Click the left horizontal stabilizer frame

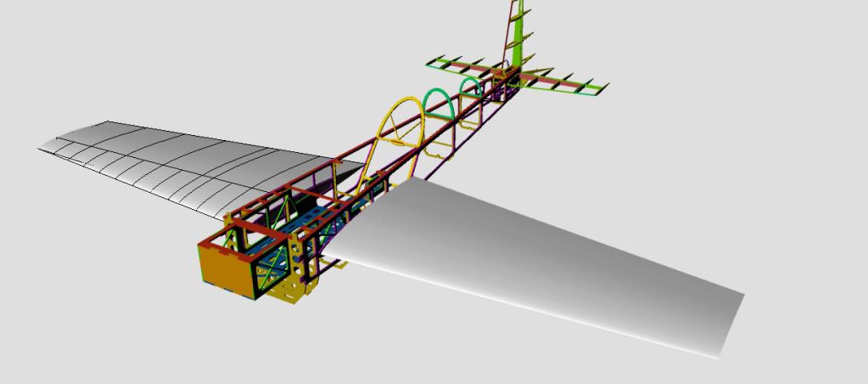click(x=462, y=66)
